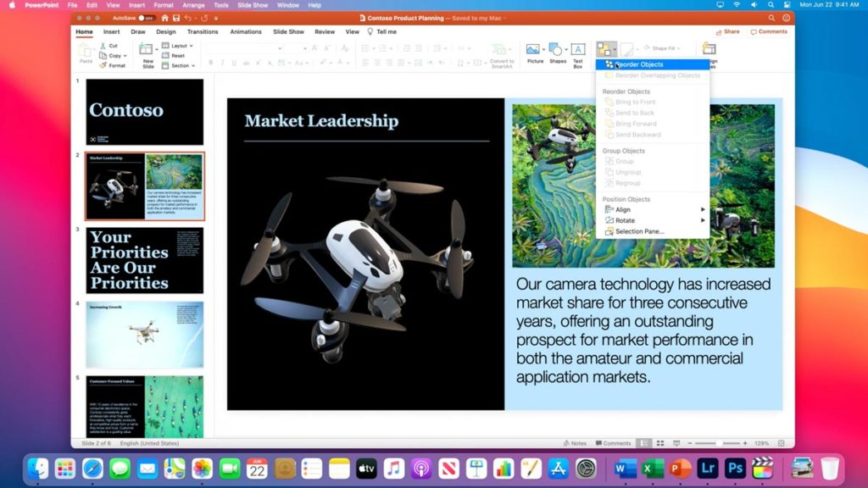Click the Format painter button
Viewport: 868px width, 488px height.
point(113,65)
